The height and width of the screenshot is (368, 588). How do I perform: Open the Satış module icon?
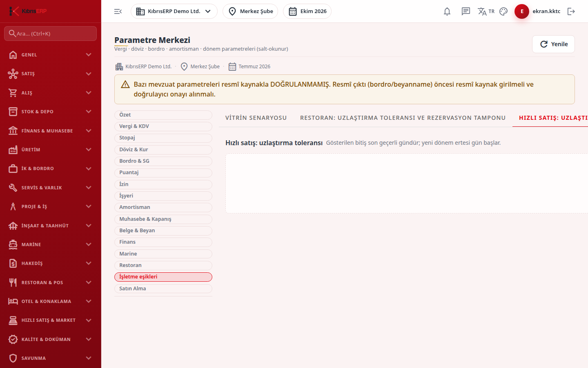(x=13, y=74)
